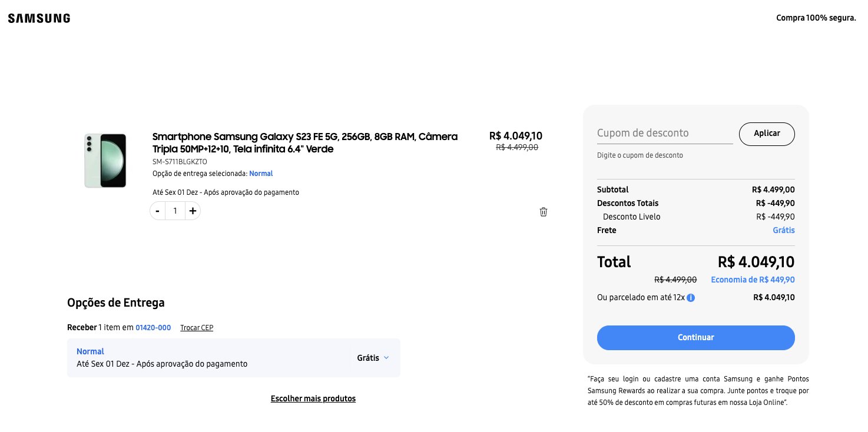This screenshot has width=868, height=432.
Task: Click the Desconto Livelo line
Action: 696,217
